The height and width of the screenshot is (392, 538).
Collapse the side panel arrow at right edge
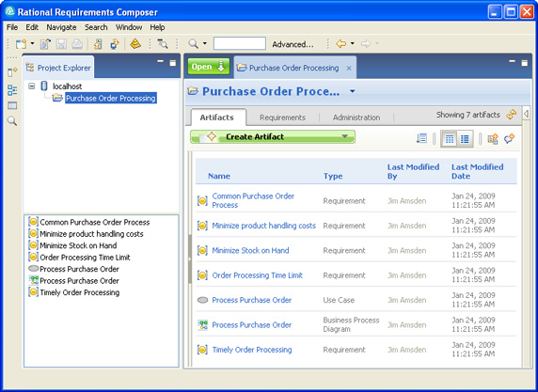[x=526, y=113]
